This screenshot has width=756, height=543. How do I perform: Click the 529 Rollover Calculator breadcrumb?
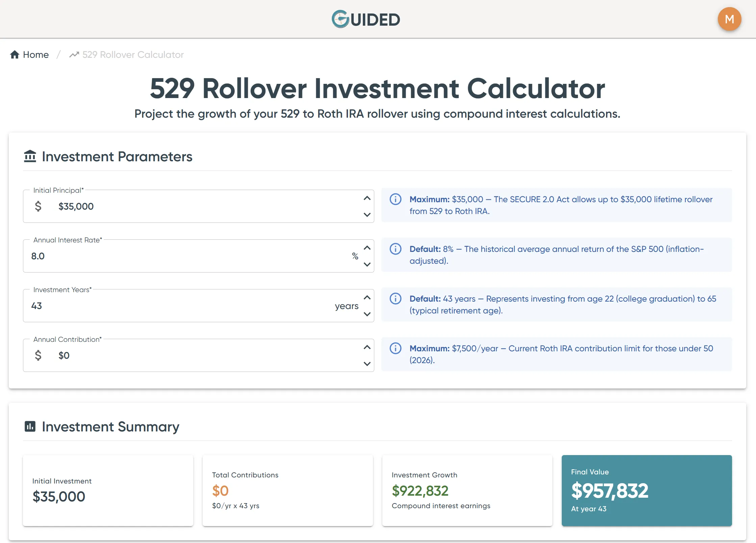point(132,54)
